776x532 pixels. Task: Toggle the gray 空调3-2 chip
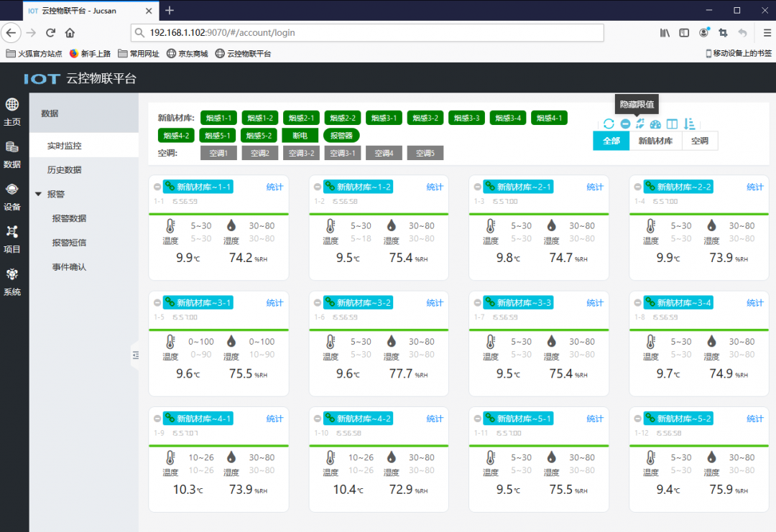pos(301,153)
